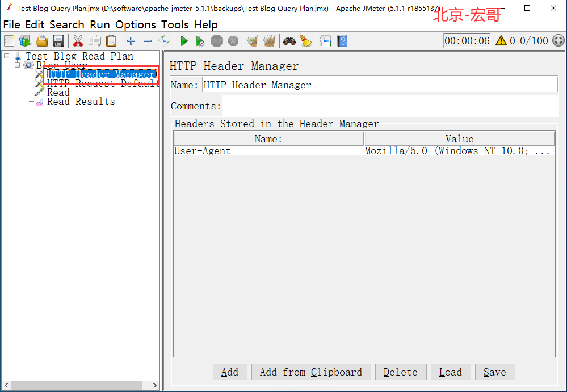Click the Delete header button
The height and width of the screenshot is (392, 567).
pyautogui.click(x=401, y=372)
